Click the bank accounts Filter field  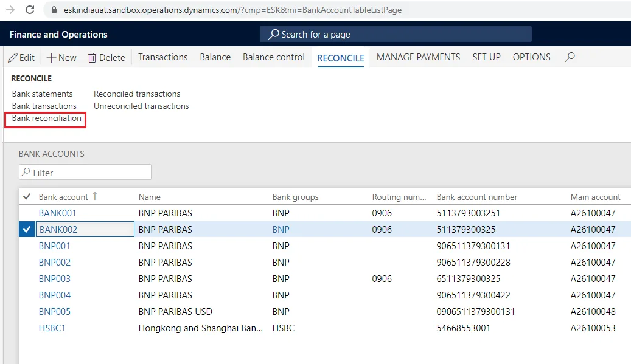click(85, 173)
